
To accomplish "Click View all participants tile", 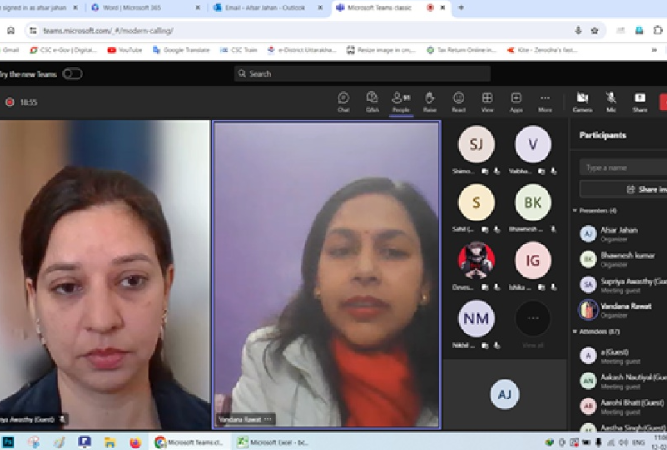I will [532, 320].
